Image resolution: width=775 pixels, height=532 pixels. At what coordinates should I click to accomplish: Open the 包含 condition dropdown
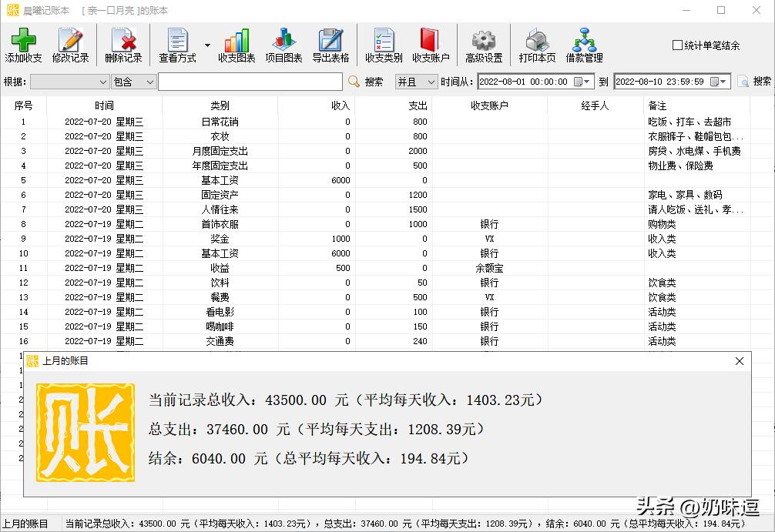[x=152, y=81]
